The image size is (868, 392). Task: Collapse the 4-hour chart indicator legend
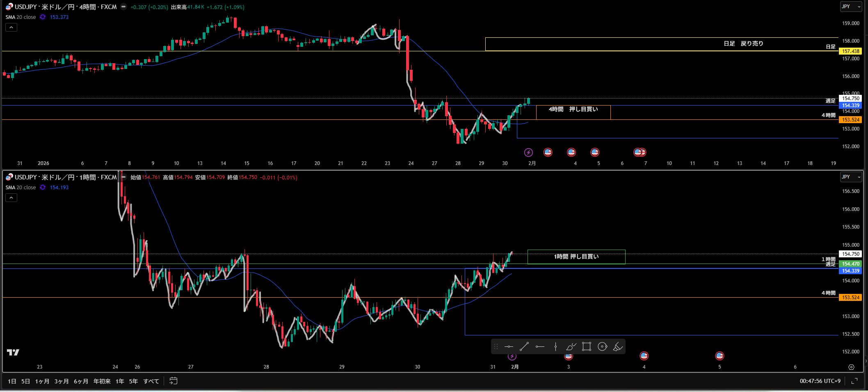[11, 28]
